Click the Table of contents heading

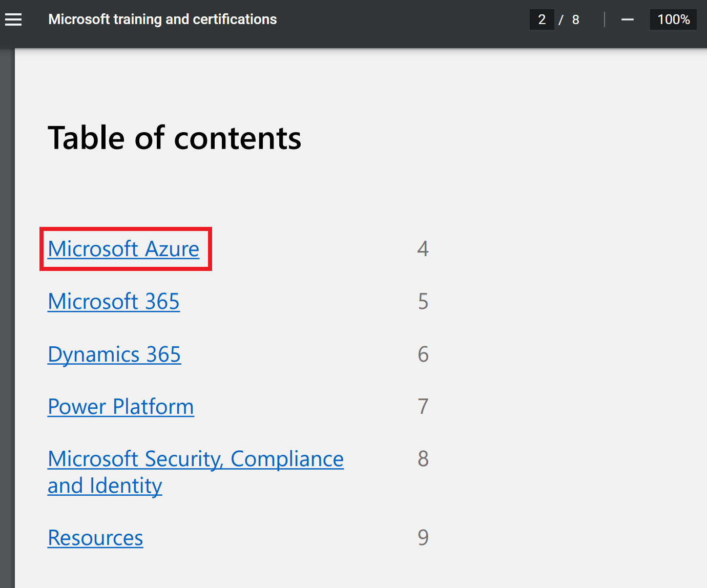click(174, 138)
